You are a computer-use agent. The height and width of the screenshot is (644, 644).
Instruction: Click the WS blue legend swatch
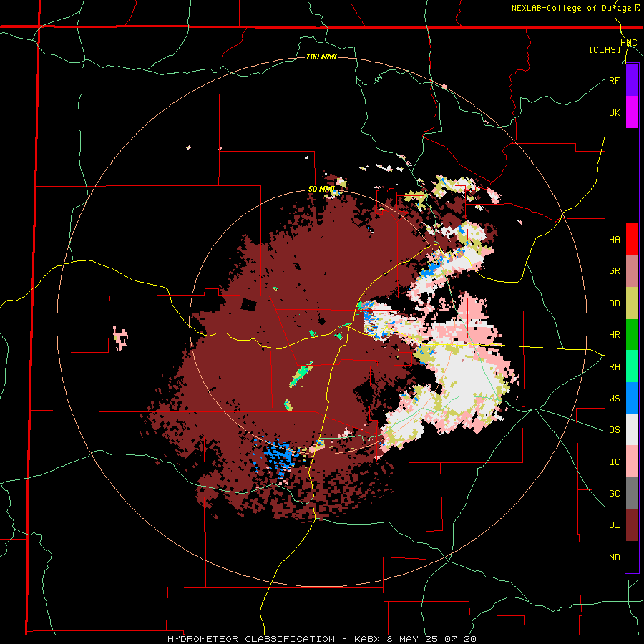click(632, 398)
